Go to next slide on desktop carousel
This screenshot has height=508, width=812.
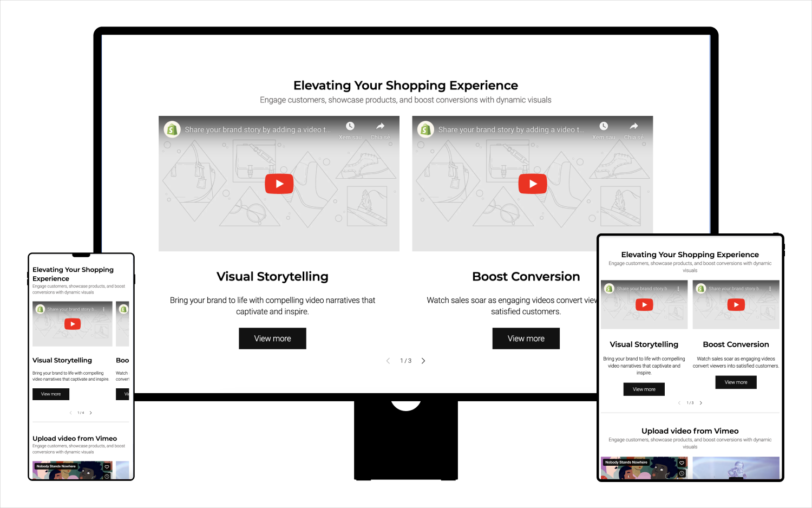[x=423, y=361]
